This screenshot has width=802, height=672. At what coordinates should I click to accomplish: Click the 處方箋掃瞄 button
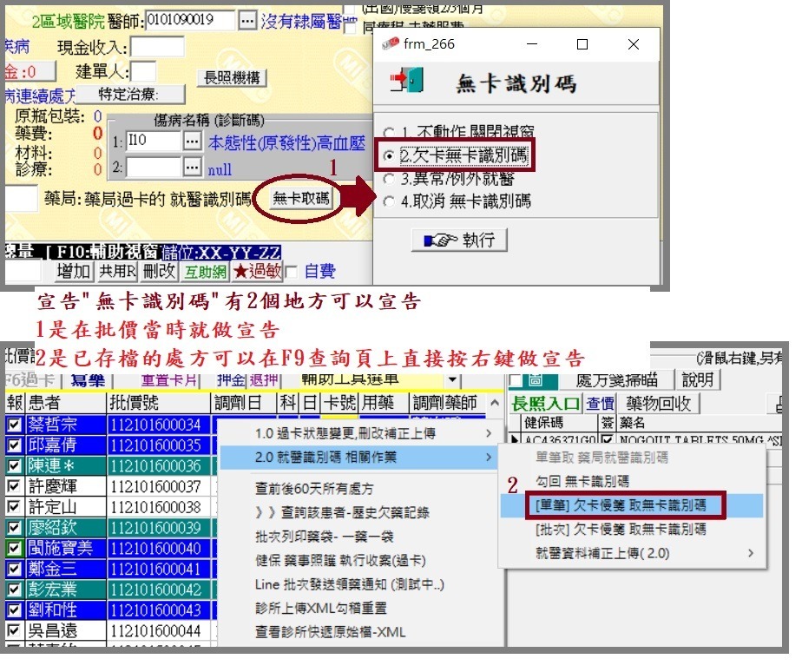[x=617, y=379]
